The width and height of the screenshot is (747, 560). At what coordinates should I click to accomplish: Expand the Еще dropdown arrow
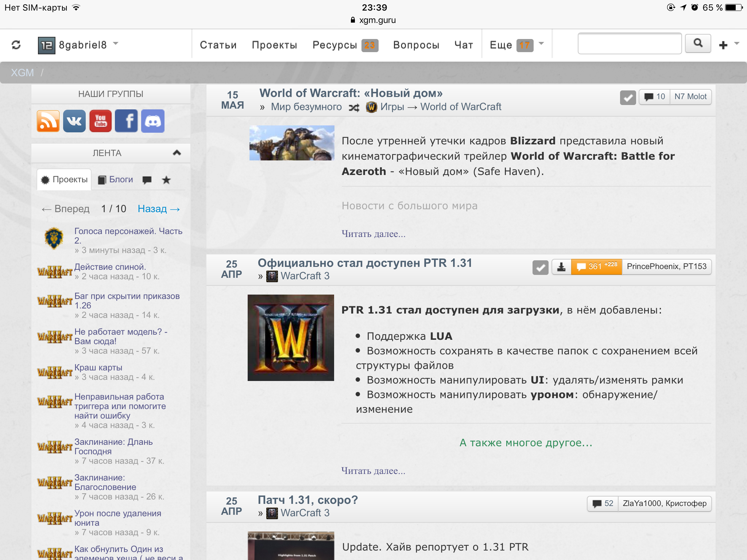(x=541, y=43)
